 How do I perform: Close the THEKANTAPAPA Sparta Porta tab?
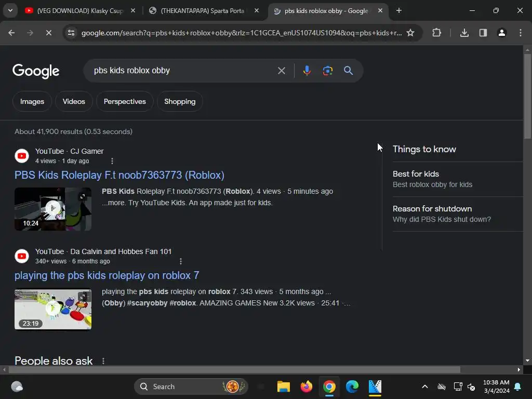tap(257, 11)
